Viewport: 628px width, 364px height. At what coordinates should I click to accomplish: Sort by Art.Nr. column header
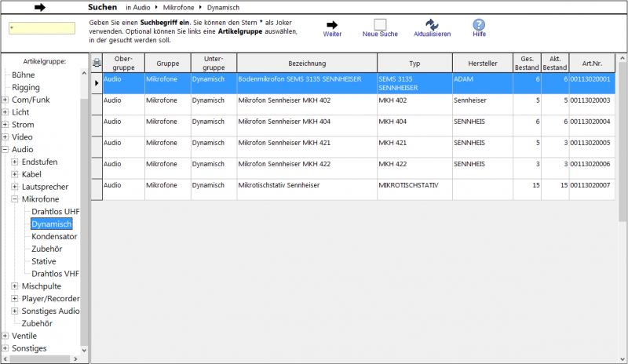(592, 63)
